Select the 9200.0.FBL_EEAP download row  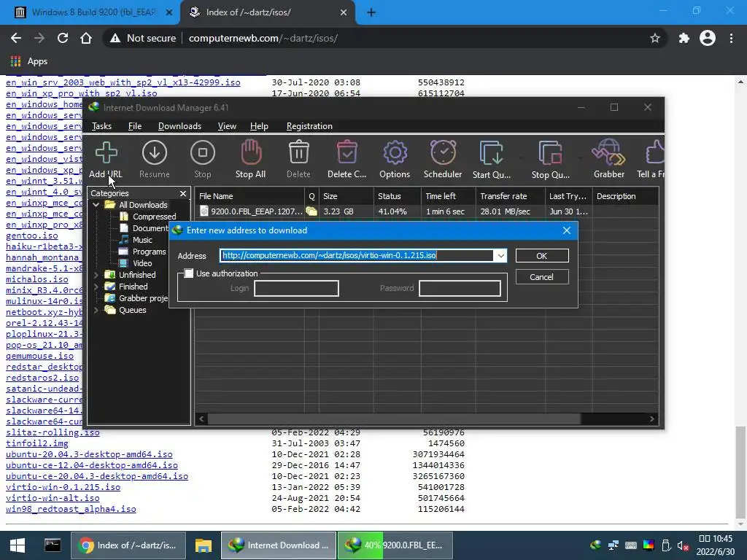(x=426, y=211)
